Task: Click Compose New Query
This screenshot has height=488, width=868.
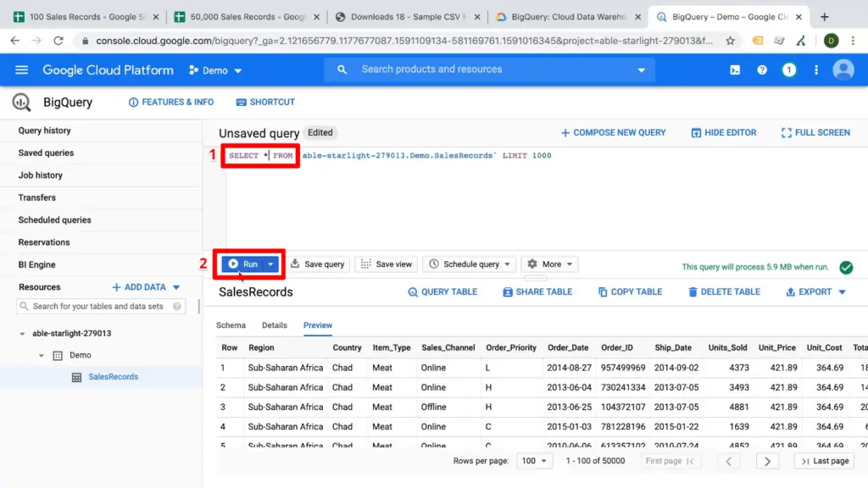Action: 613,132
